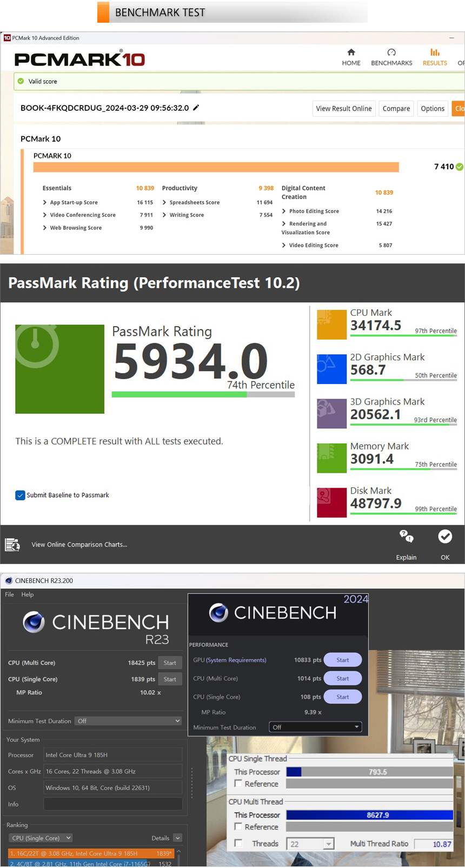
Task: Start R23 CPU Single Core test
Action: [170, 679]
